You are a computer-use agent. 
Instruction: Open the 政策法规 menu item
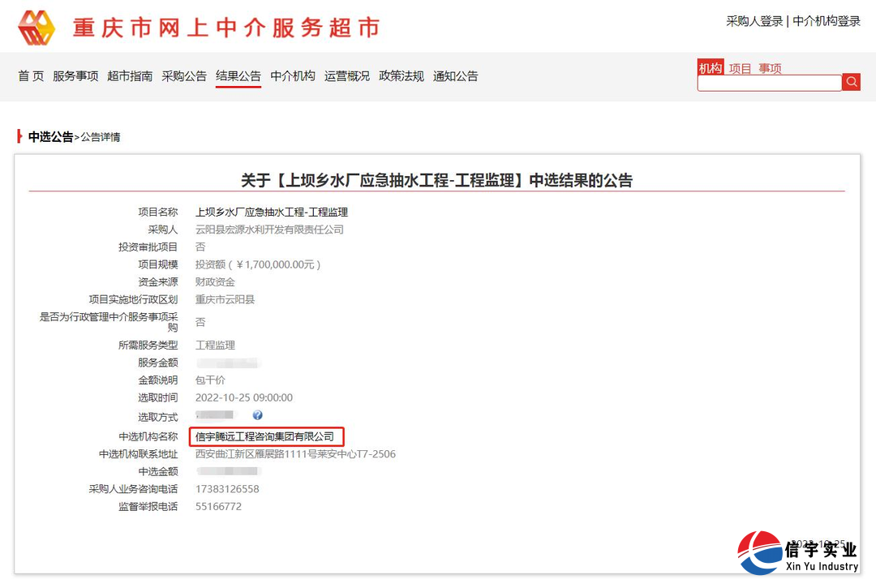pyautogui.click(x=401, y=75)
